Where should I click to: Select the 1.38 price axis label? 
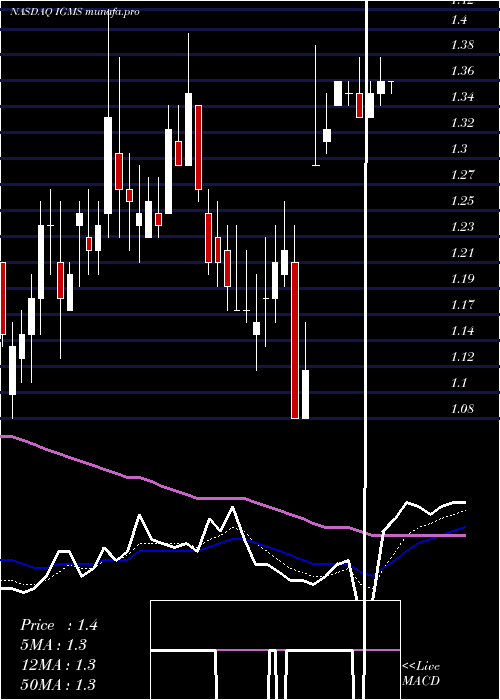coord(462,45)
